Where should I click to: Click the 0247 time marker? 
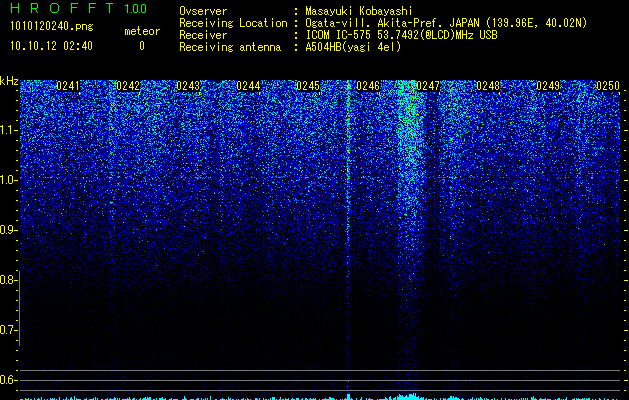point(428,86)
